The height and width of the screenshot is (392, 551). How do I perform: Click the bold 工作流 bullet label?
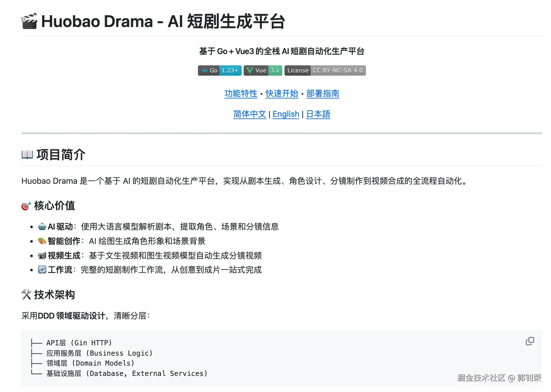coord(60,270)
